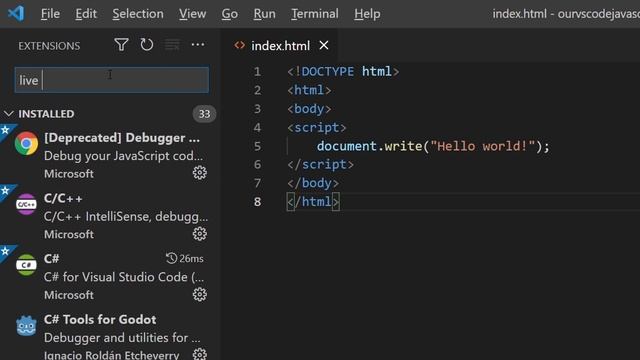Screen dimensions: 640x360
Task: Open the Edit menu
Action: point(86,14)
